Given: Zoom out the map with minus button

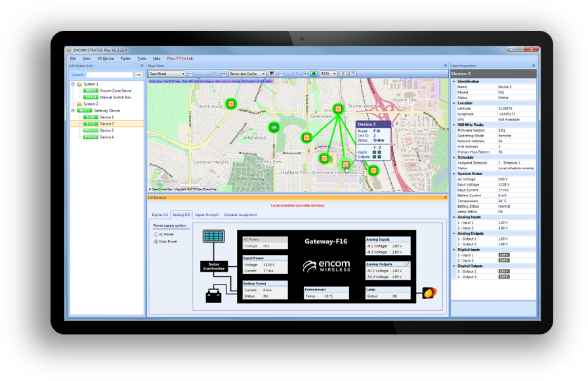Looking at the screenshot, I should click(191, 74).
